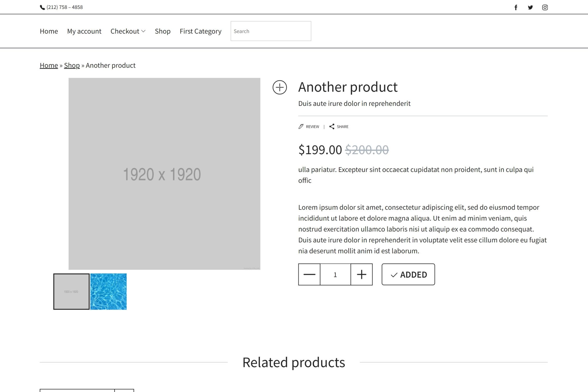
Task: Click the pencil Review icon
Action: (301, 127)
